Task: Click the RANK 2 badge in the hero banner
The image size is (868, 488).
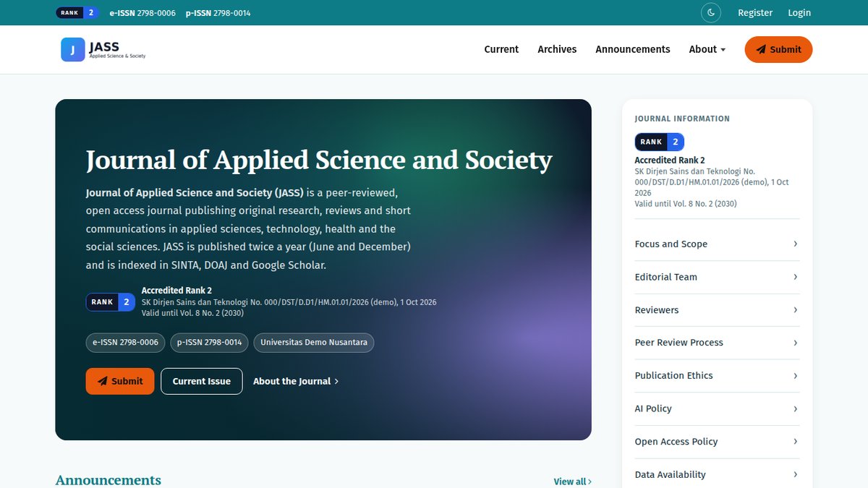Action: pyautogui.click(x=111, y=302)
